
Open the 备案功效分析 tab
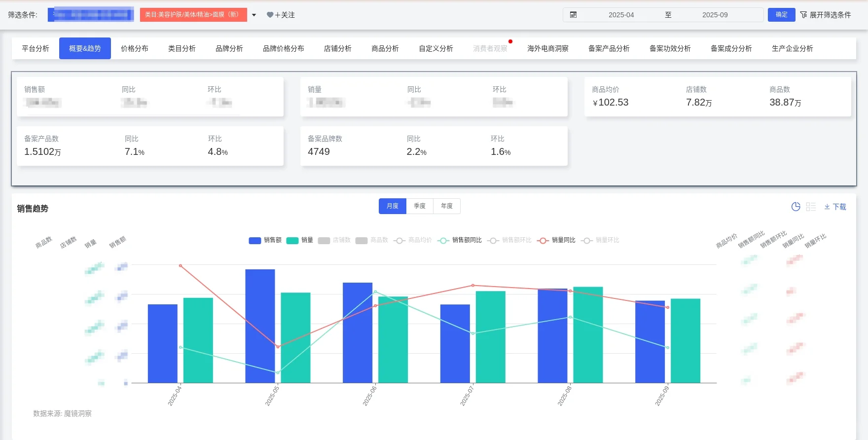[x=670, y=48]
